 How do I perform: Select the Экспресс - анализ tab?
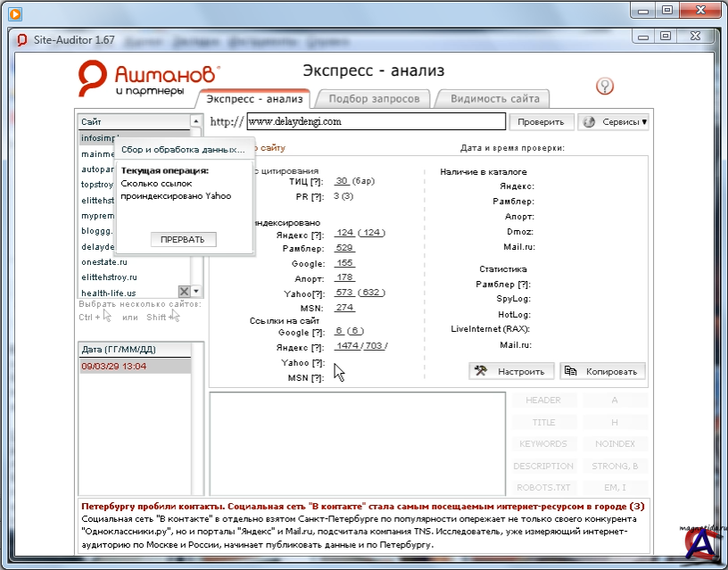(254, 99)
